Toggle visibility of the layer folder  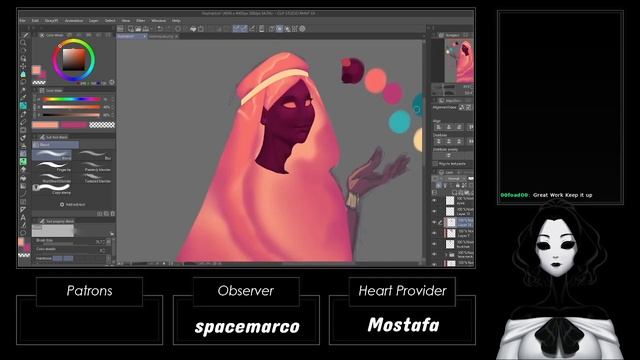coord(434,255)
